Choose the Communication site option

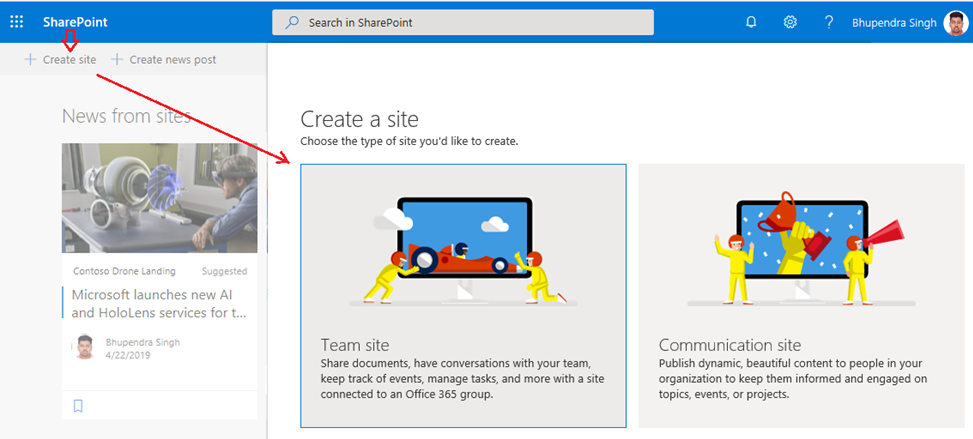801,296
